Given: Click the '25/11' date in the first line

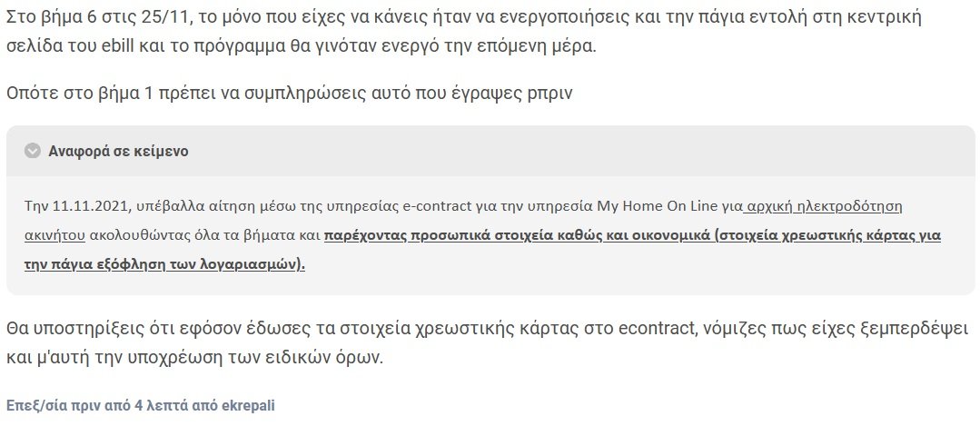Looking at the screenshot, I should [x=171, y=17].
